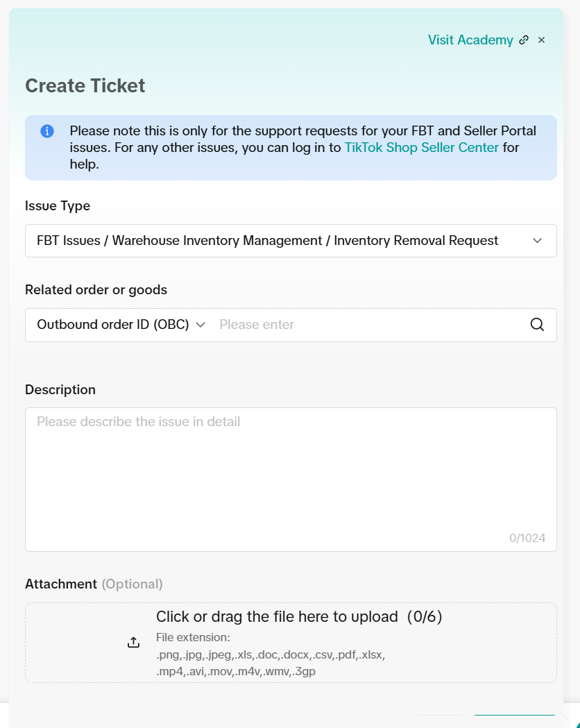Focus the related order 'Please enter' field
Image resolution: width=580 pixels, height=728 pixels.
pyautogui.click(x=368, y=325)
